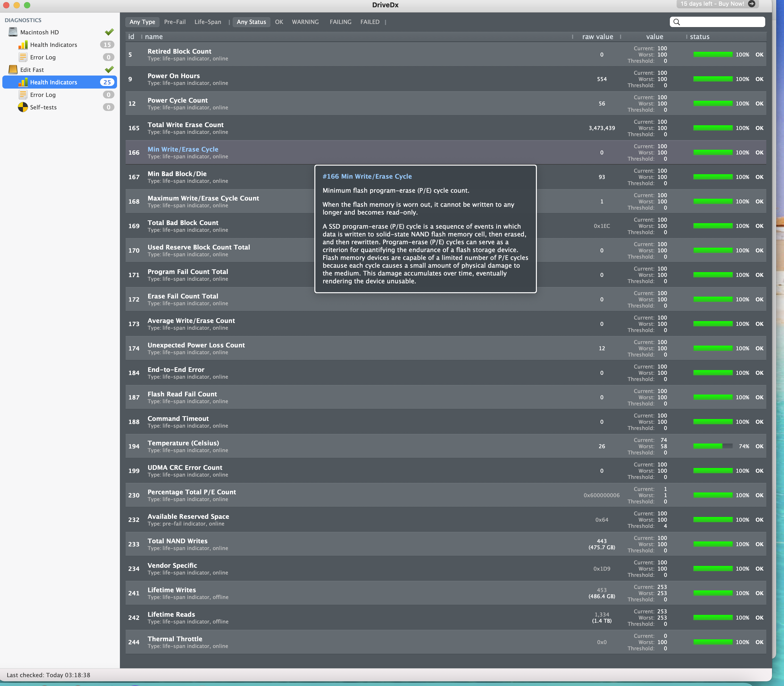Click the 15 days left Buy Now button
784x686 pixels.
pos(712,4)
